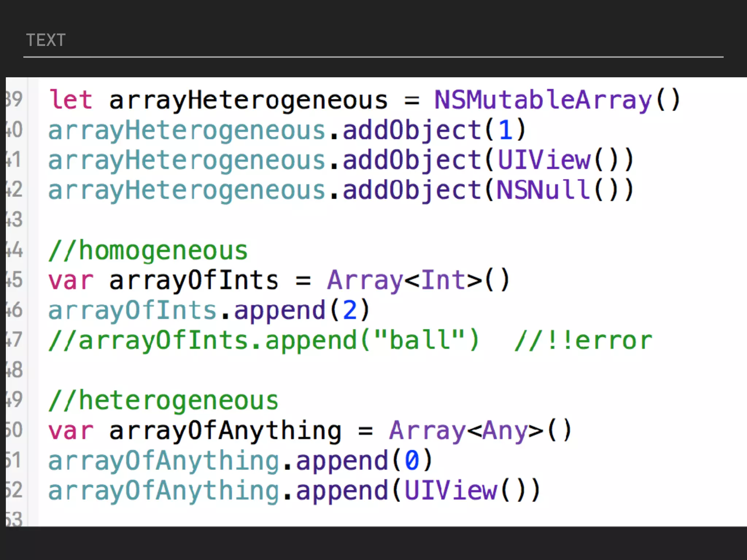Click the //heterogeneous comment
The image size is (747, 560).
(x=163, y=401)
